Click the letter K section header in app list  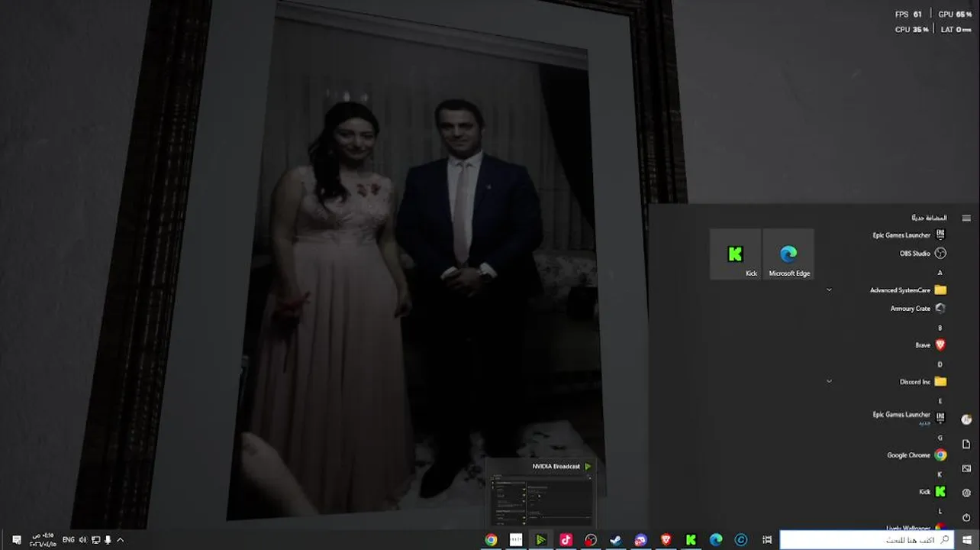940,474
